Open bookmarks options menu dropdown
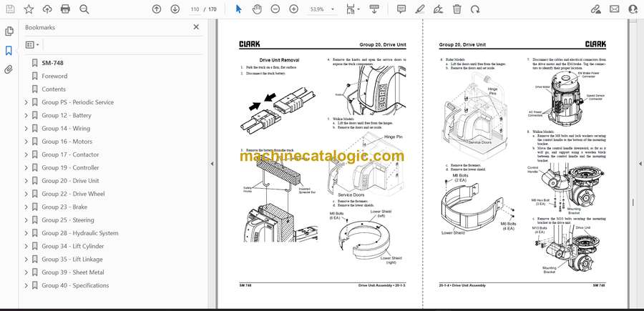Image resolution: width=644 pixels, height=311 pixels. 32,45
